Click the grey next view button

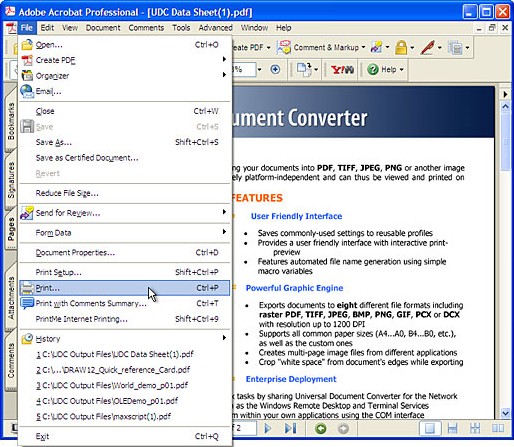343,428
